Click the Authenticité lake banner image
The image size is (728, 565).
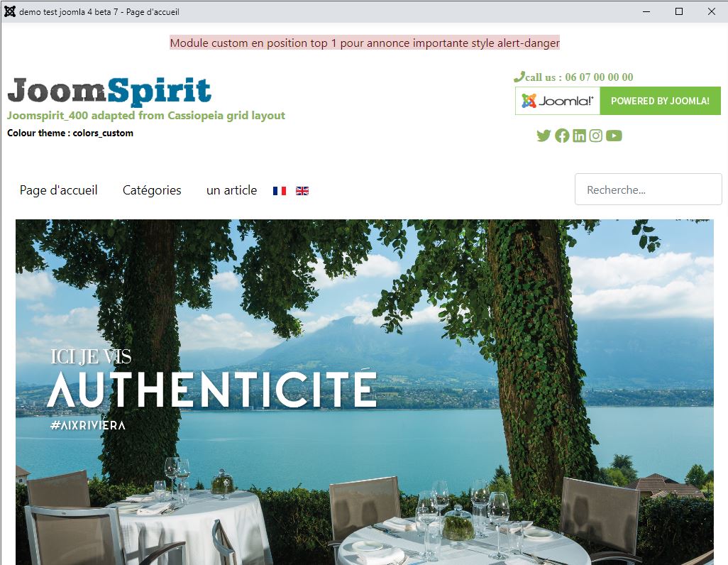pyautogui.click(x=365, y=392)
